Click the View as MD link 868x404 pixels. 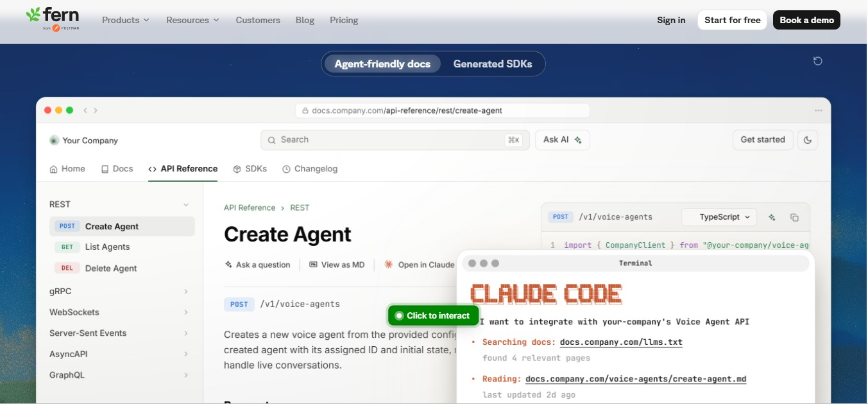[337, 265]
